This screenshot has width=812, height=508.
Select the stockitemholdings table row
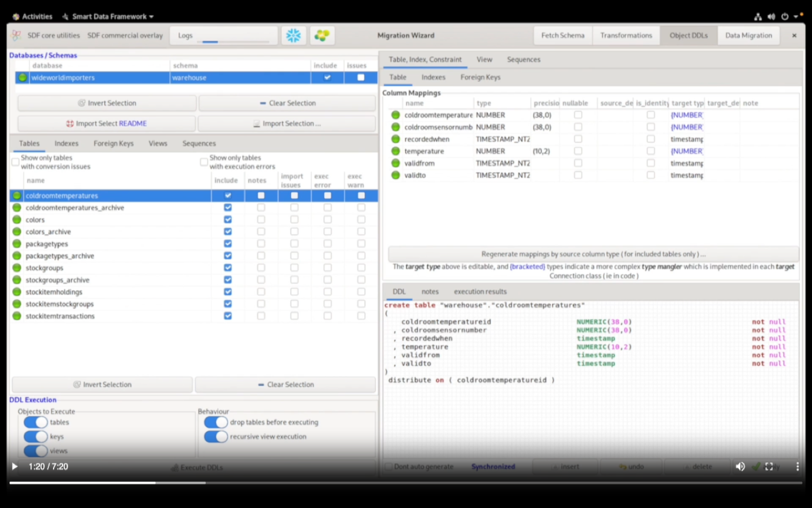pyautogui.click(x=54, y=292)
